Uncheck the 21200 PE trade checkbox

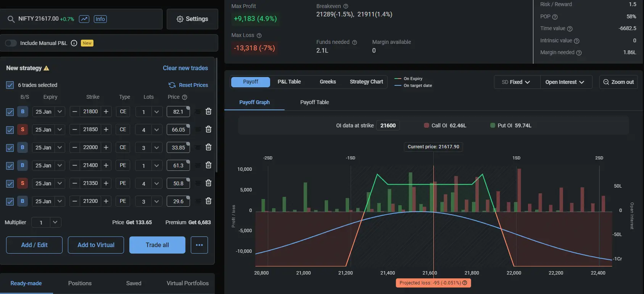(x=10, y=202)
